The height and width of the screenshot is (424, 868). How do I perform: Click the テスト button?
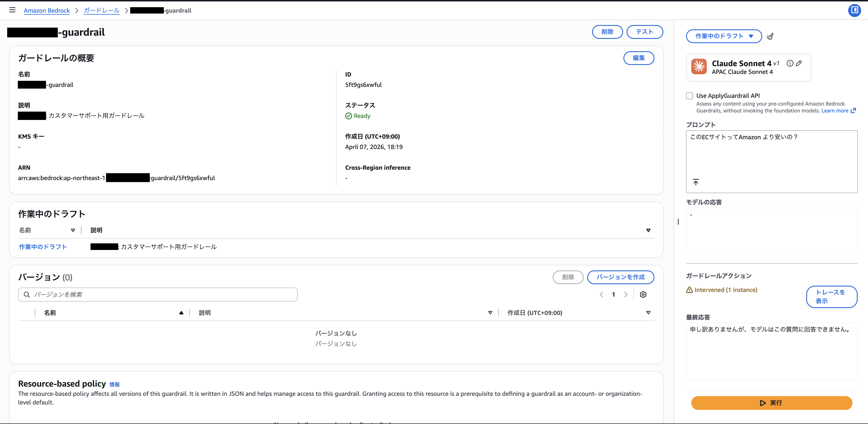(644, 32)
